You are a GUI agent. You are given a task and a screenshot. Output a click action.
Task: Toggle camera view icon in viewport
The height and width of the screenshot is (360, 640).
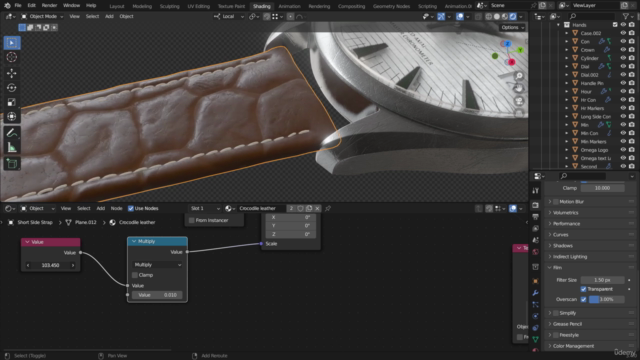click(519, 101)
